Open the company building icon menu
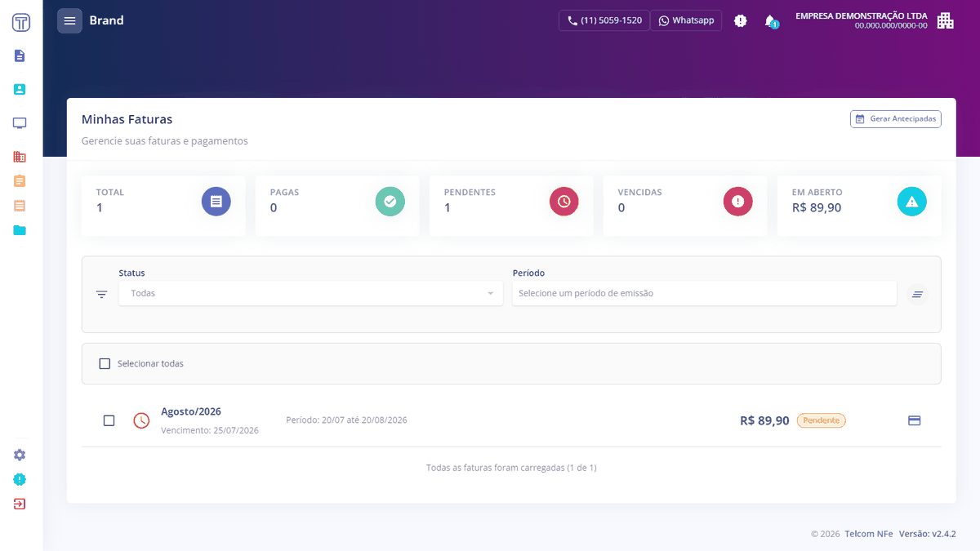Screen dimensions: 980x551 tap(945, 20)
